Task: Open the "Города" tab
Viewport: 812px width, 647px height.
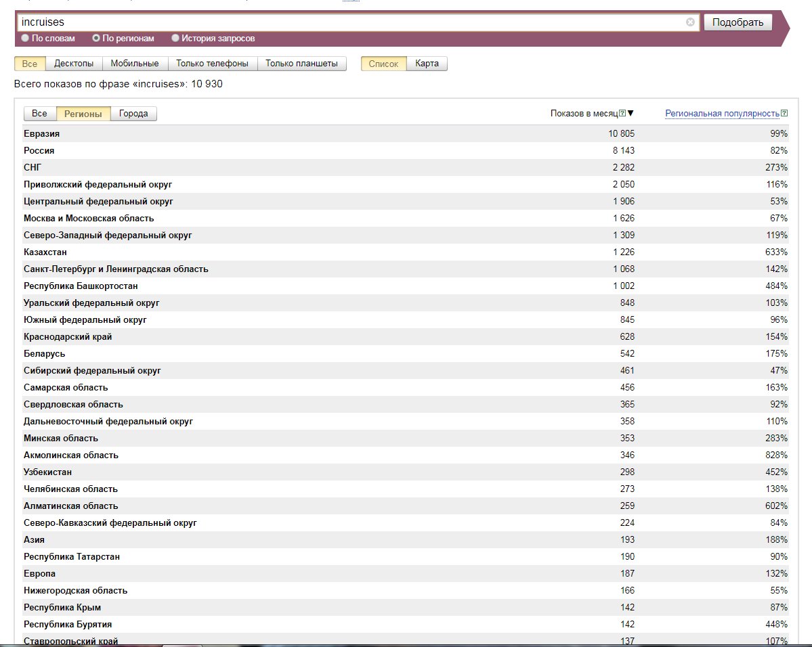Action: tap(133, 114)
